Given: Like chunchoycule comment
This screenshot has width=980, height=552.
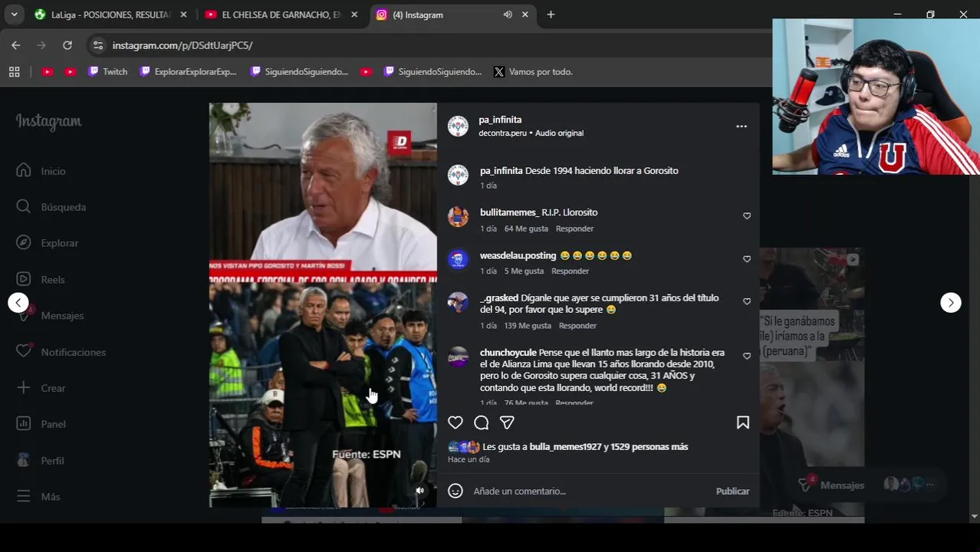Looking at the screenshot, I should [747, 356].
